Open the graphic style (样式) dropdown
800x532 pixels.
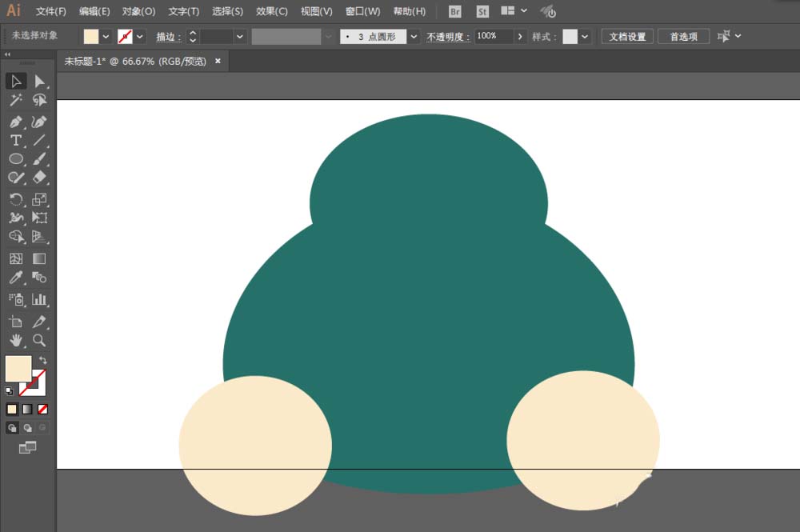pos(585,36)
